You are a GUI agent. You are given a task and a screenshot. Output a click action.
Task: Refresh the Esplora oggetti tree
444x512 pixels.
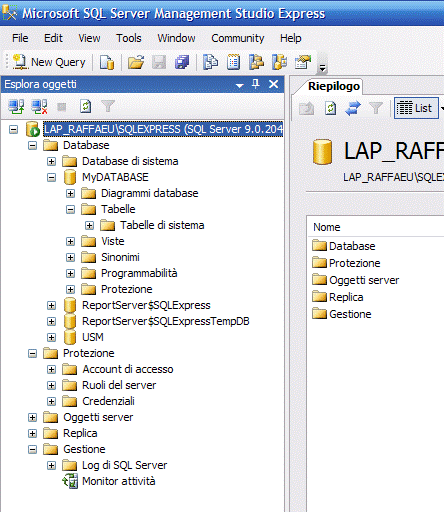click(85, 107)
